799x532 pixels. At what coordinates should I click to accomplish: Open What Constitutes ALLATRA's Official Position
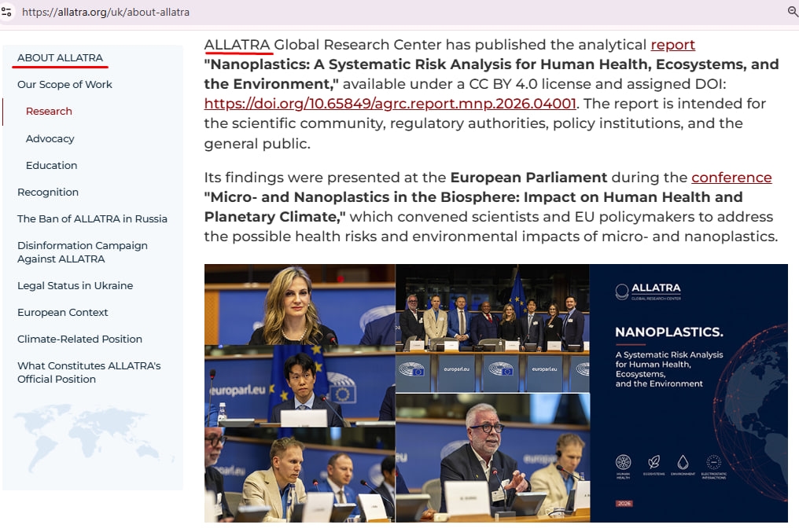[x=89, y=372]
